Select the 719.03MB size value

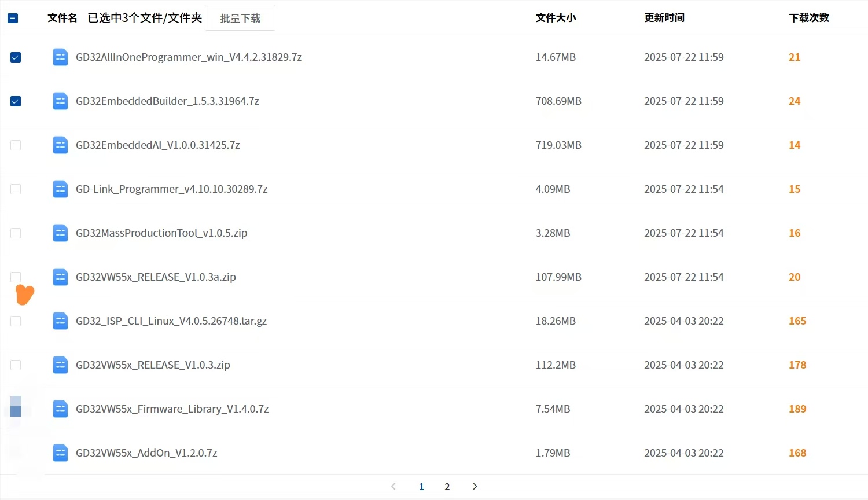(558, 145)
